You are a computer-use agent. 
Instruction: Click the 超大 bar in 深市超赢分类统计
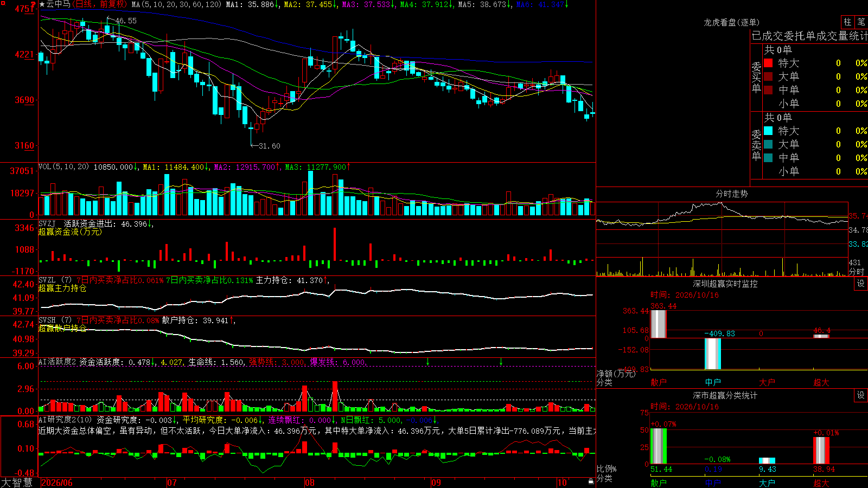821,450
